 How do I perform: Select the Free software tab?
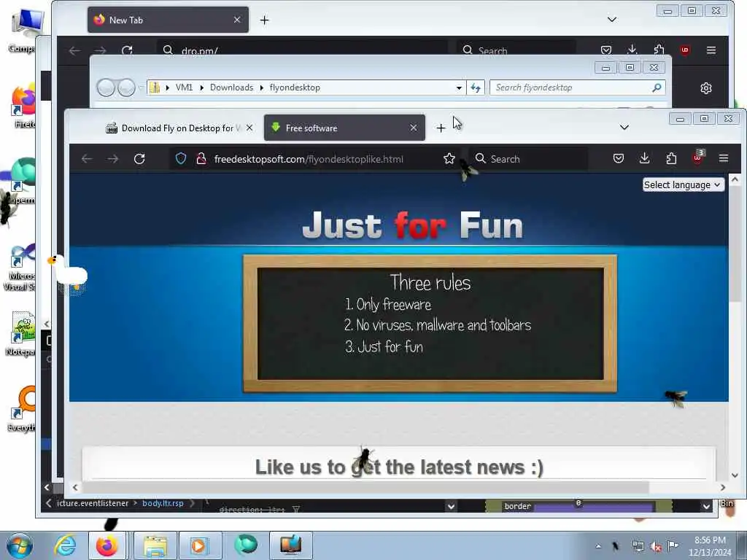coord(344,128)
